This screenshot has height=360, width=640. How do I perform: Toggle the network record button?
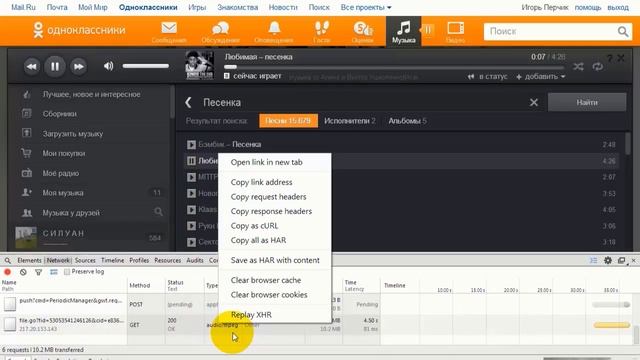click(x=7, y=272)
